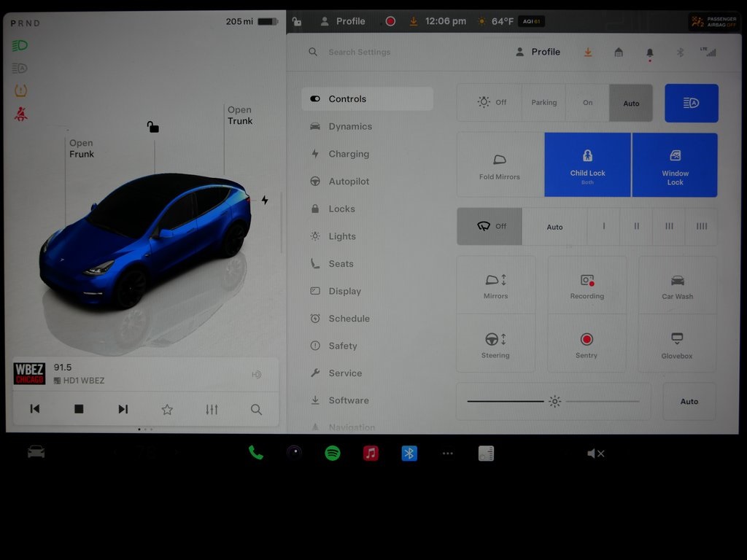
Task: Open the Sentry mode control
Action: pos(587,343)
